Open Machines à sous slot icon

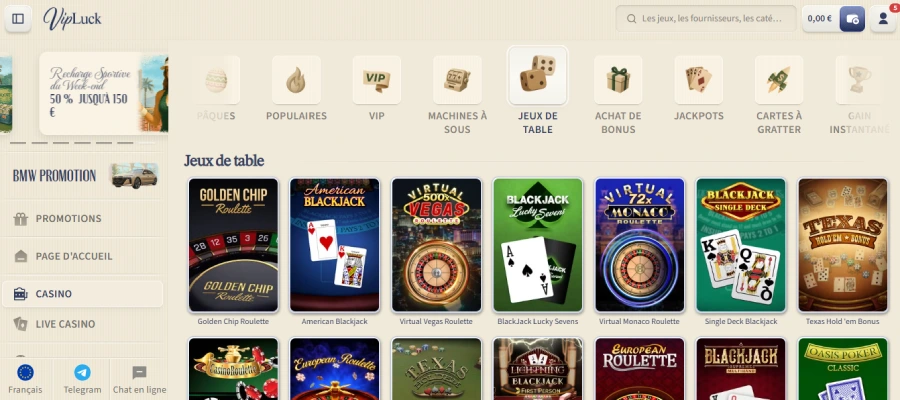[457, 80]
